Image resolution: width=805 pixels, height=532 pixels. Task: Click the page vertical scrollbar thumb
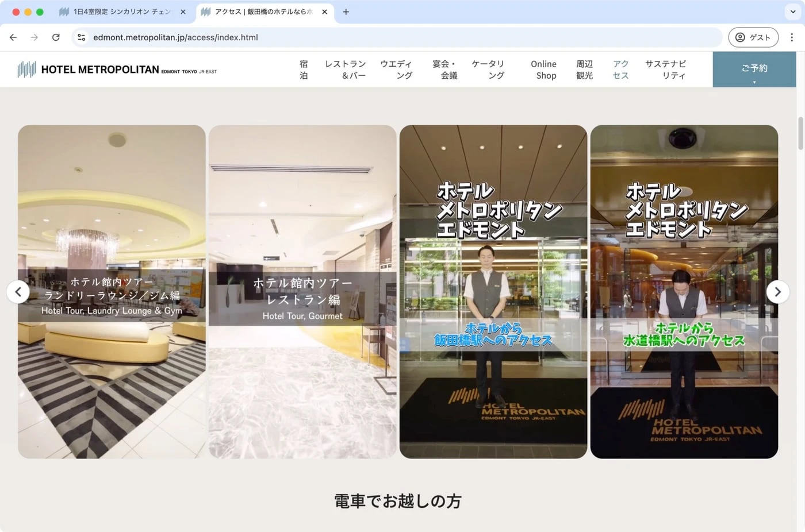pyautogui.click(x=800, y=133)
